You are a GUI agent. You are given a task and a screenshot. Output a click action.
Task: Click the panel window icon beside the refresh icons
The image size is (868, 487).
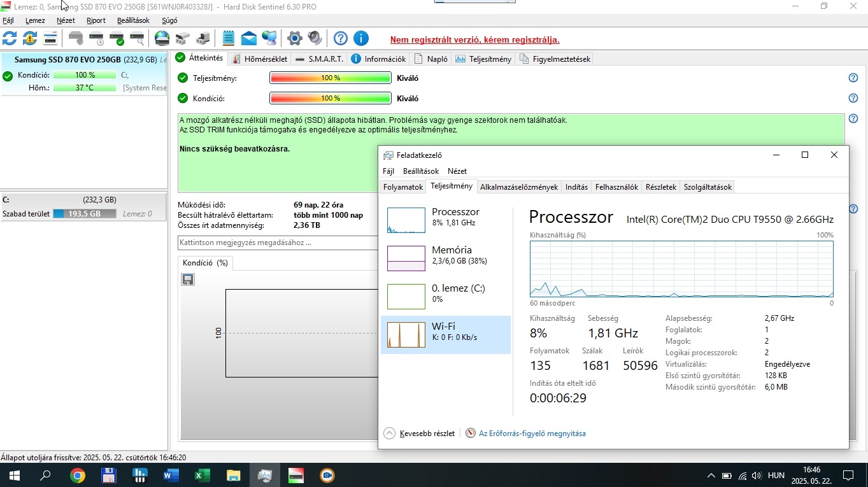(x=50, y=38)
